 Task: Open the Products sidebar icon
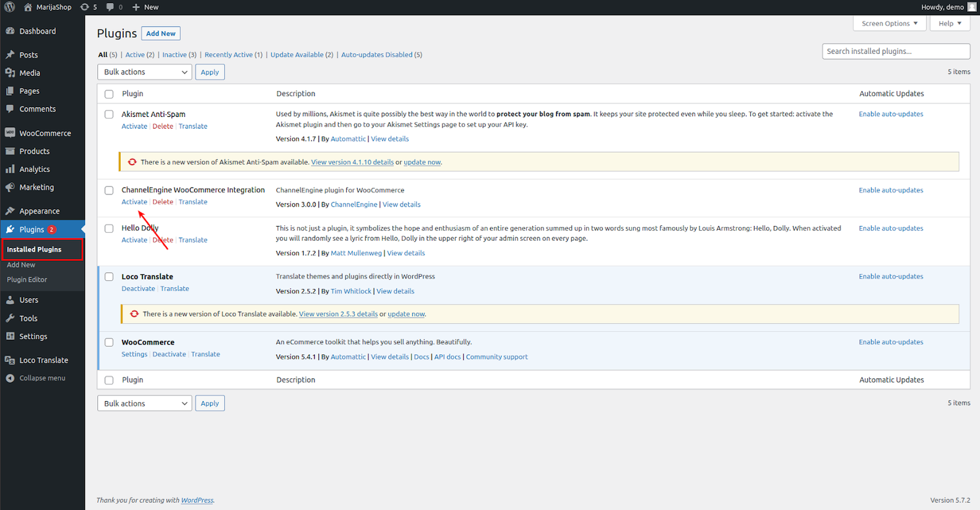(10, 151)
